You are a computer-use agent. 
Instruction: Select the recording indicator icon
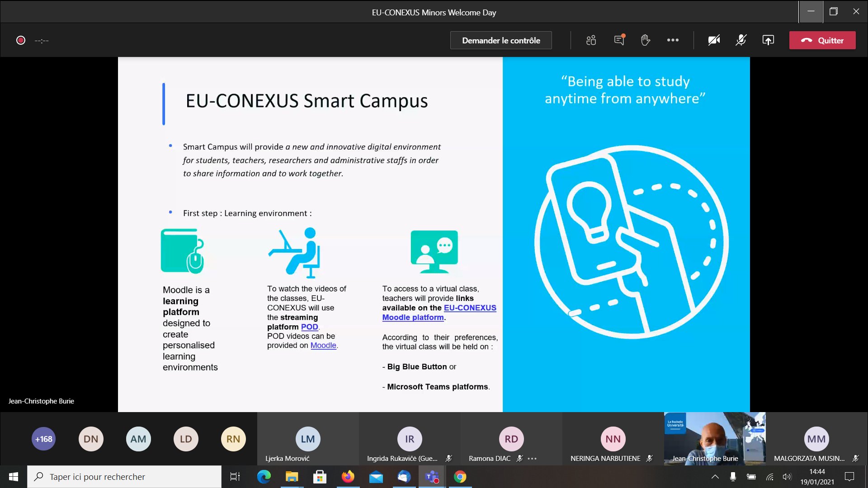click(20, 40)
